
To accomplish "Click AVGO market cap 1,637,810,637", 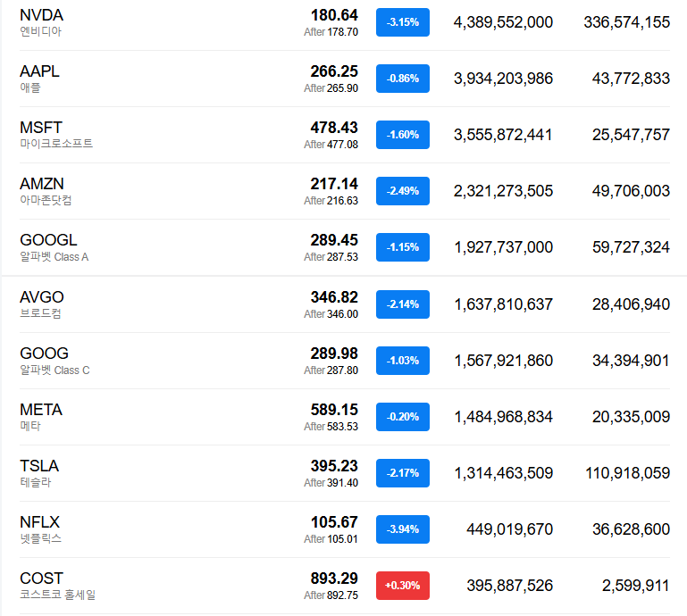I will pyautogui.click(x=504, y=304).
